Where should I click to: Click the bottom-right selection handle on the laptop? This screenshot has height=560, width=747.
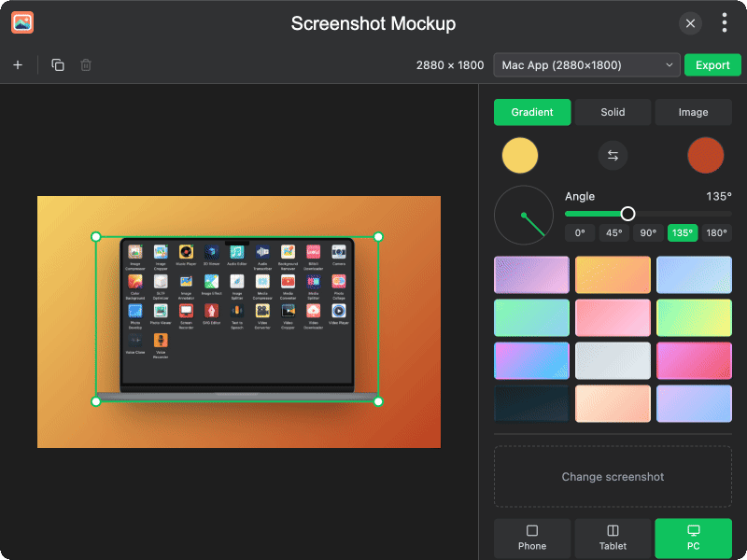378,401
